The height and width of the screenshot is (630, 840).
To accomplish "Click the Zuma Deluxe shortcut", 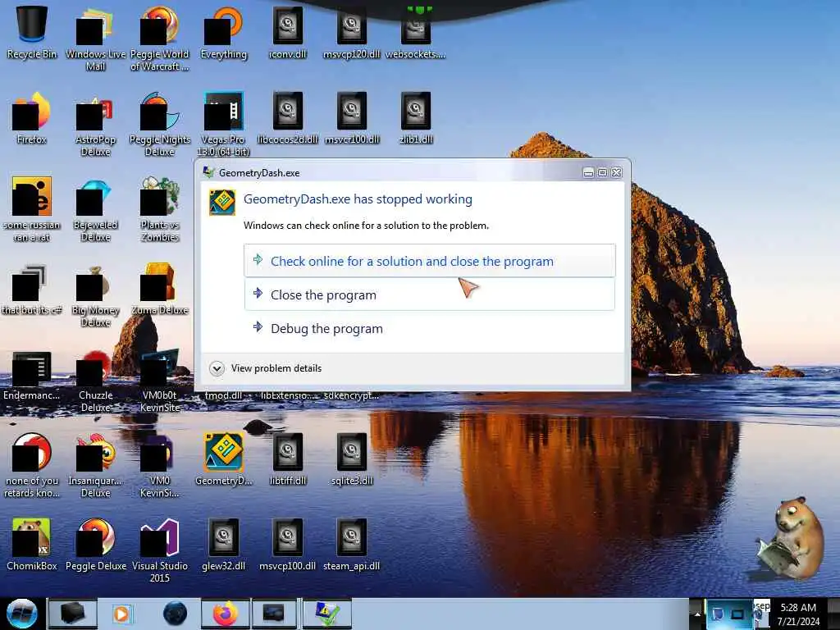I will 160,290.
